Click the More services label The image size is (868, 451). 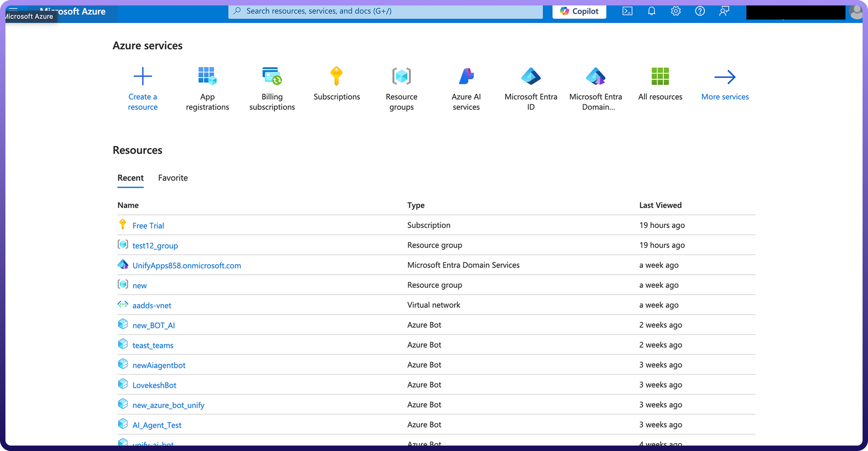pyautogui.click(x=725, y=97)
